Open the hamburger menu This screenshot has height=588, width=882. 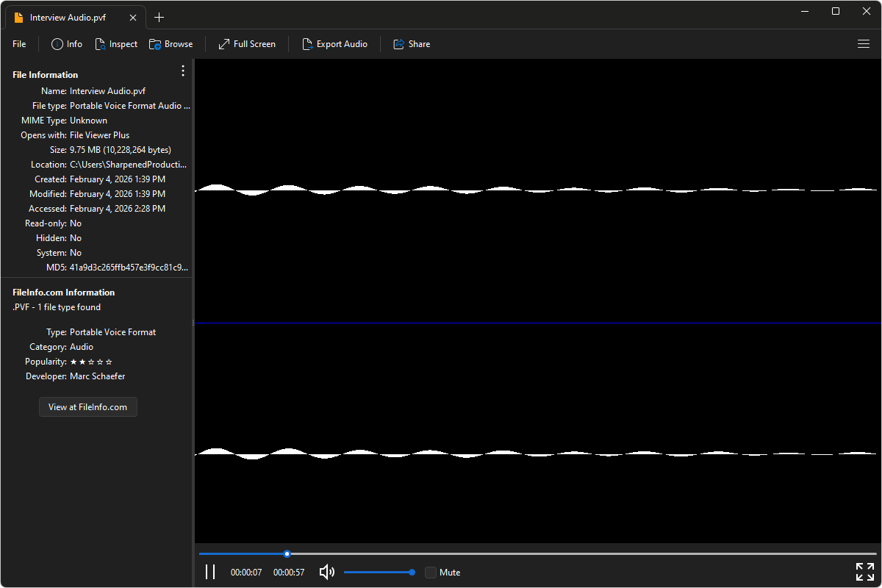tap(864, 44)
